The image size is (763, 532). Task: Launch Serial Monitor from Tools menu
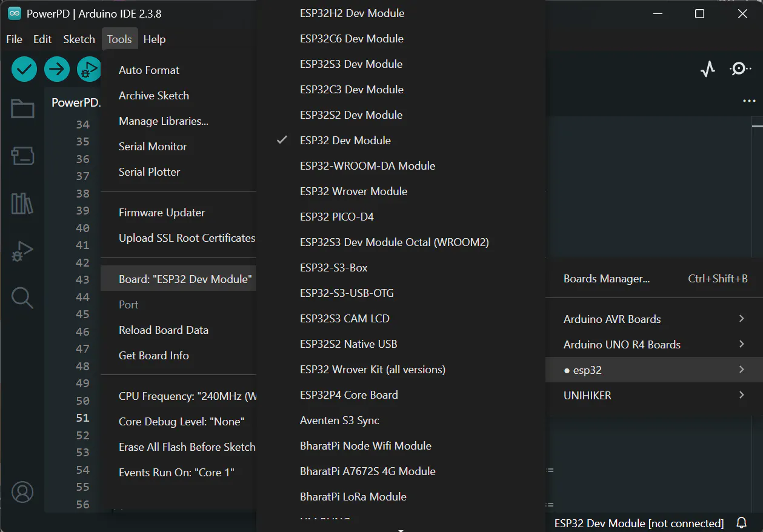click(179, 147)
